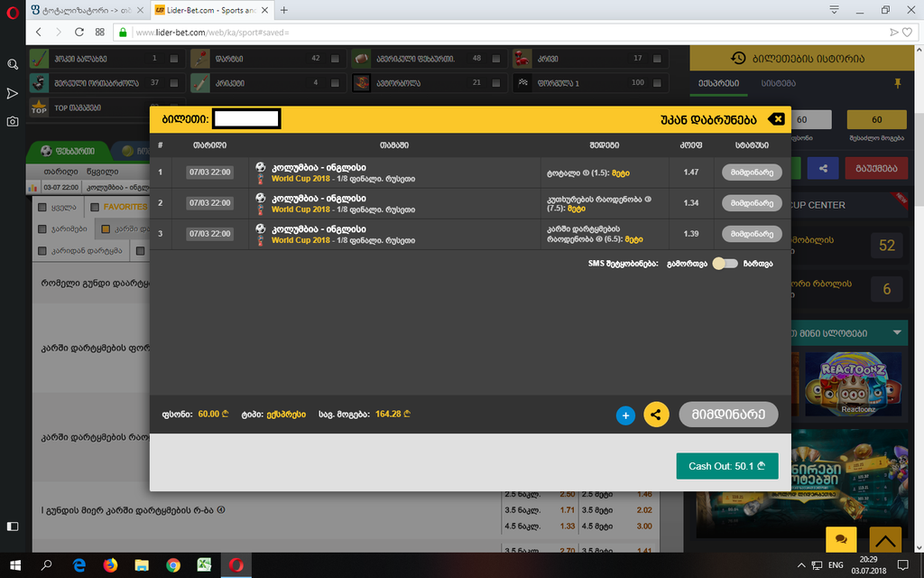Click the boxing gloves sport icon
This screenshot has width=924, height=578.
[522, 59]
